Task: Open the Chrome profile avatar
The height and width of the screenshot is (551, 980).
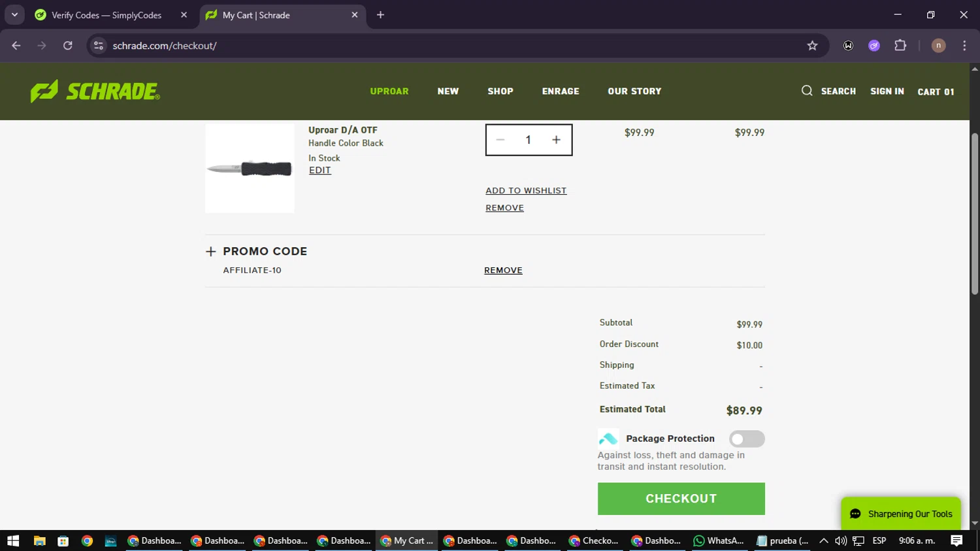Action: 938,46
